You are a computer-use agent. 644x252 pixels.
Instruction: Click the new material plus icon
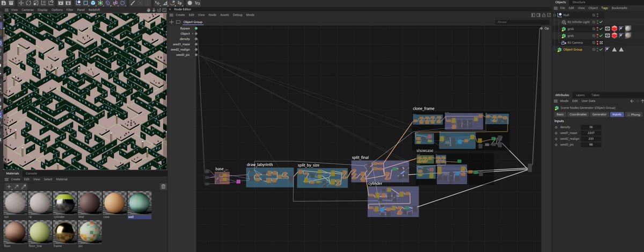click(x=9, y=186)
